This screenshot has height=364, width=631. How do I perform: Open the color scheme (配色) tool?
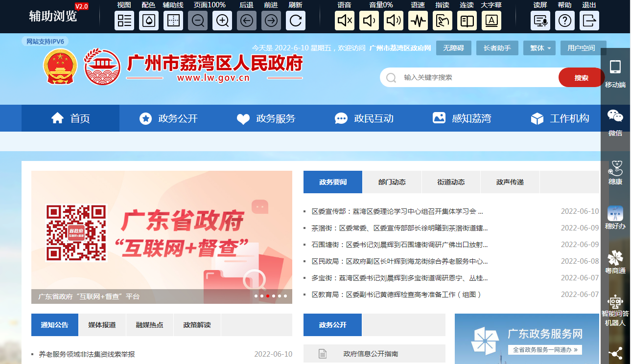click(x=149, y=21)
